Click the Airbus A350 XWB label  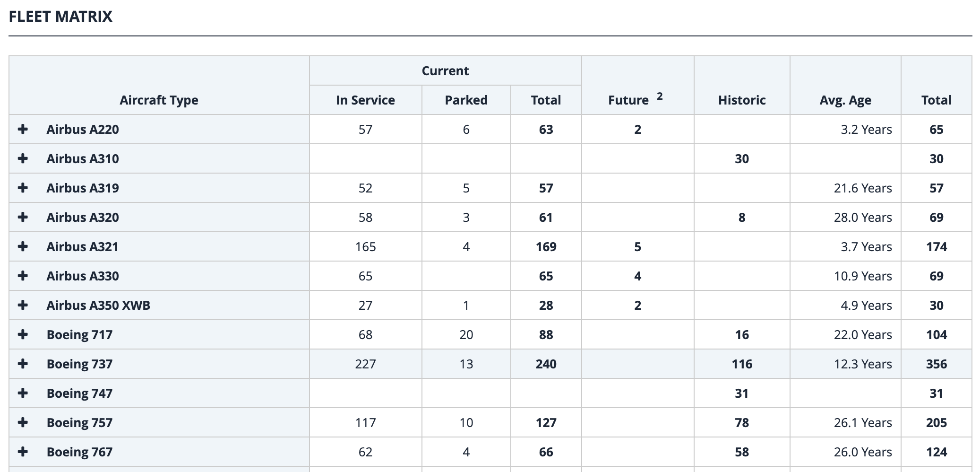98,306
